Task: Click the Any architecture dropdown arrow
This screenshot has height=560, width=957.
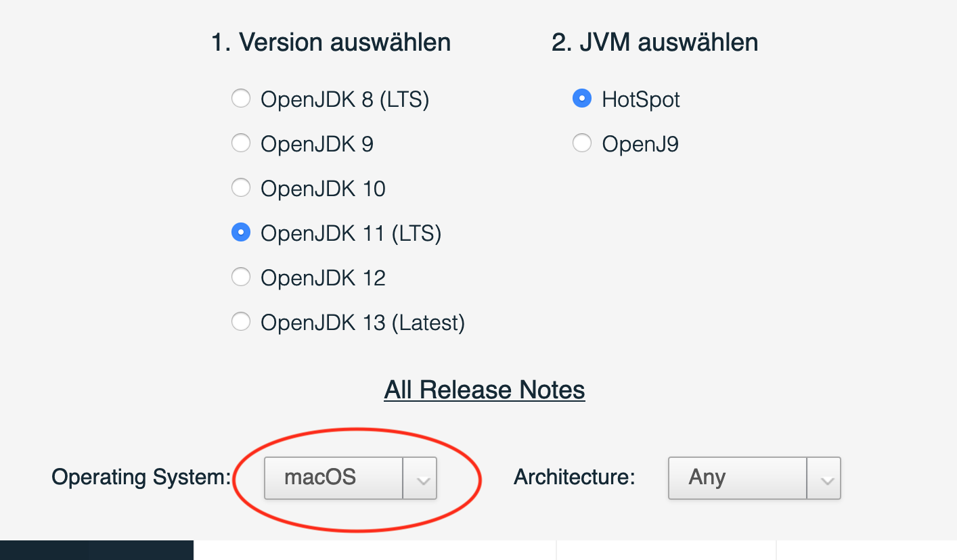Action: pos(824,477)
